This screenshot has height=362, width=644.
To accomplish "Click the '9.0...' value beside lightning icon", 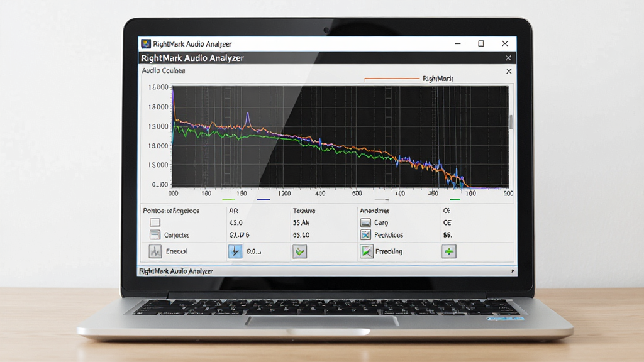I will pos(253,251).
